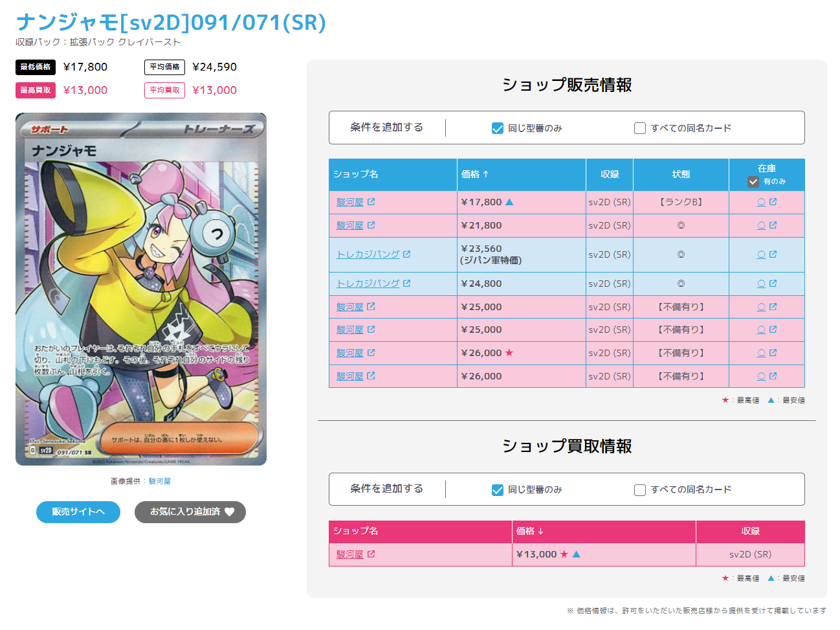840x630 pixels.
Task: Open stock external-link icon in ¥21,800 row
Action: point(773,225)
